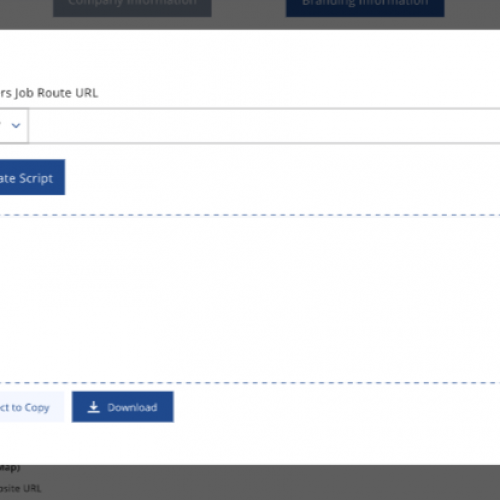Click inside the dashed script output area
Viewport: 500px width, 500px height.
(x=250, y=299)
